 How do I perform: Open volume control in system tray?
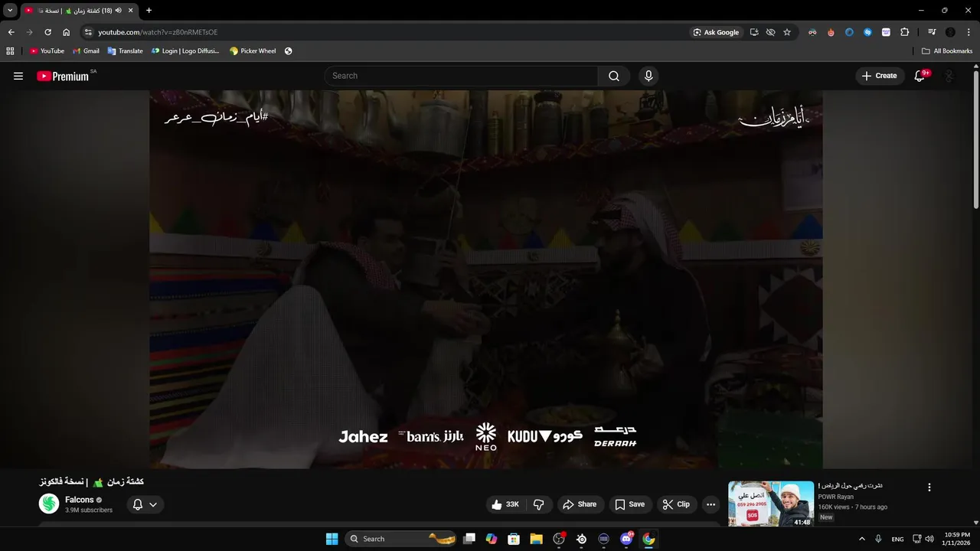tap(929, 539)
